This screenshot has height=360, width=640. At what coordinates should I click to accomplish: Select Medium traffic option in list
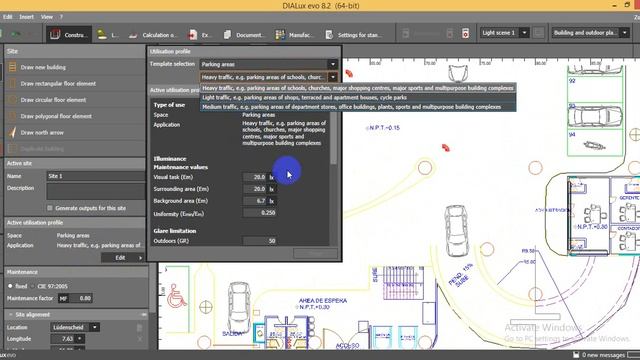tap(358, 107)
